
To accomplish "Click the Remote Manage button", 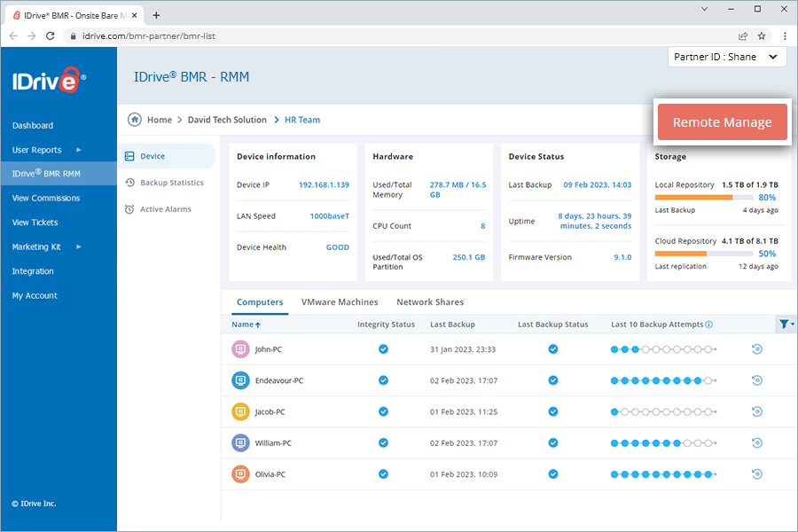I will click(722, 122).
